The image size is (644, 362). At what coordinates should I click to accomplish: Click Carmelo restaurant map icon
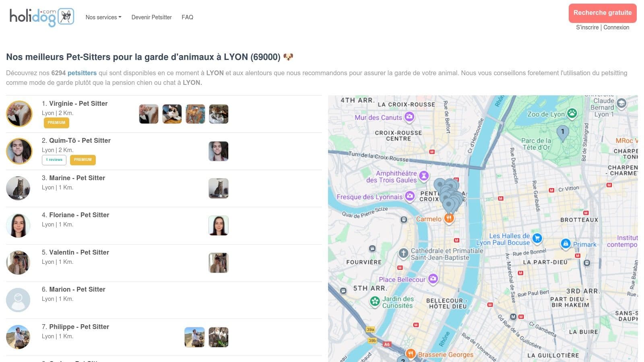pyautogui.click(x=449, y=218)
